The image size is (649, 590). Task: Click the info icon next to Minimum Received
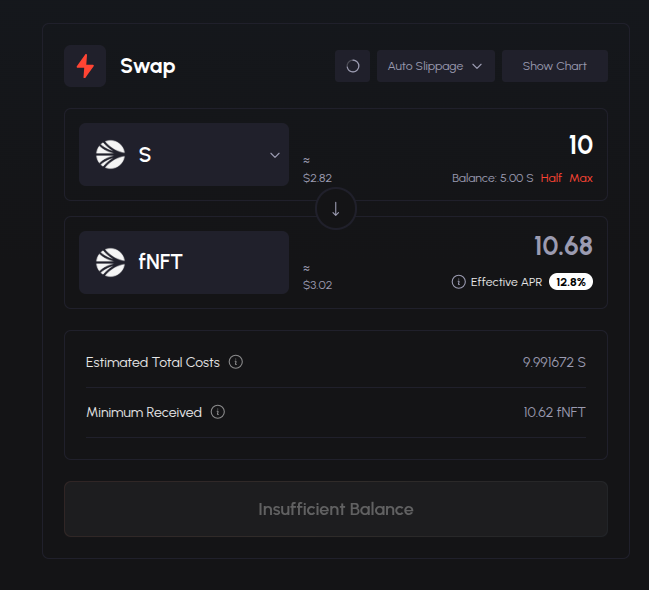tap(218, 412)
